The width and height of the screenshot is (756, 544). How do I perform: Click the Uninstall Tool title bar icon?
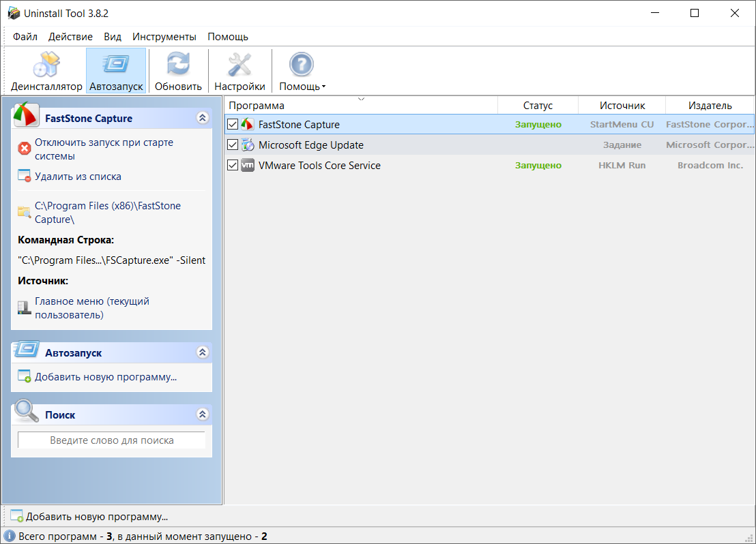click(x=14, y=13)
